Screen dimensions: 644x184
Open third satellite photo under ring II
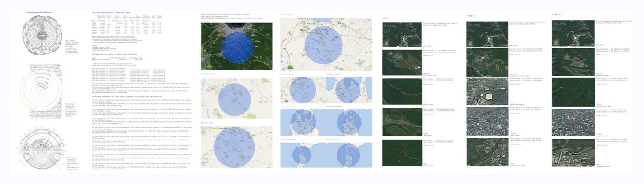click(x=487, y=91)
